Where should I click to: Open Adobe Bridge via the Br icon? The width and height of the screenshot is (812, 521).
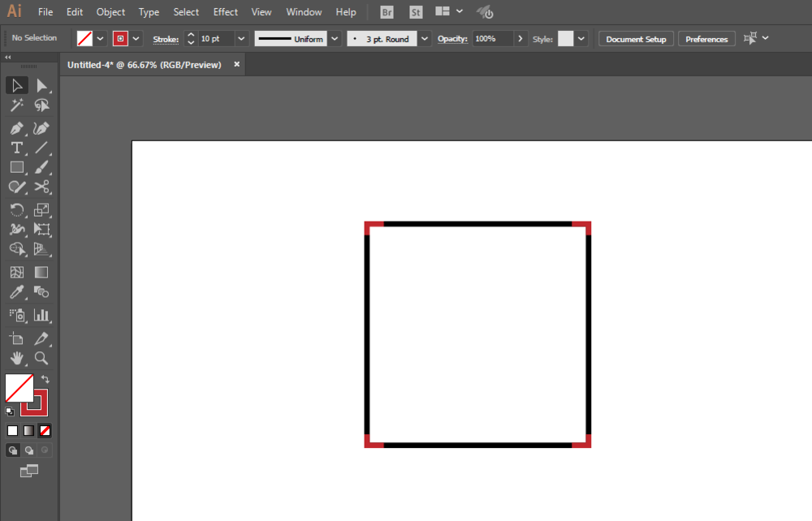[x=386, y=11]
